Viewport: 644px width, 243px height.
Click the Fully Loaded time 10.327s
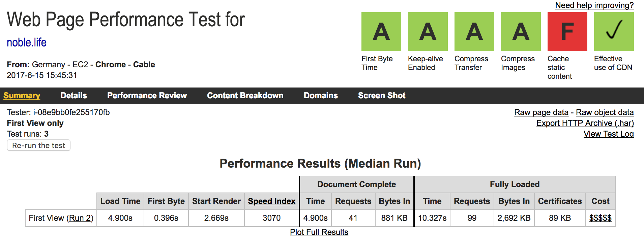click(x=432, y=218)
